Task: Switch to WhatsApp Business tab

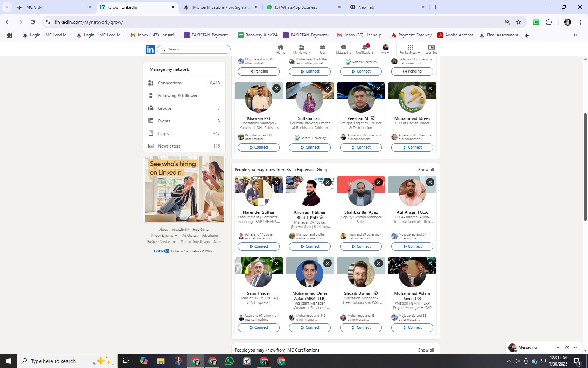Action: tap(304, 7)
